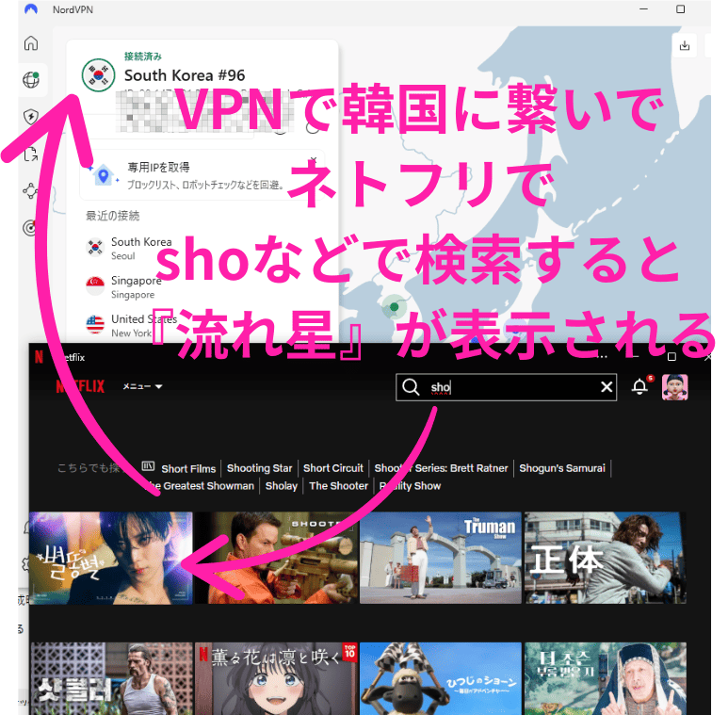This screenshot has width=728, height=715.
Task: Click the South Korea flag of the connected server
Action: (x=98, y=75)
